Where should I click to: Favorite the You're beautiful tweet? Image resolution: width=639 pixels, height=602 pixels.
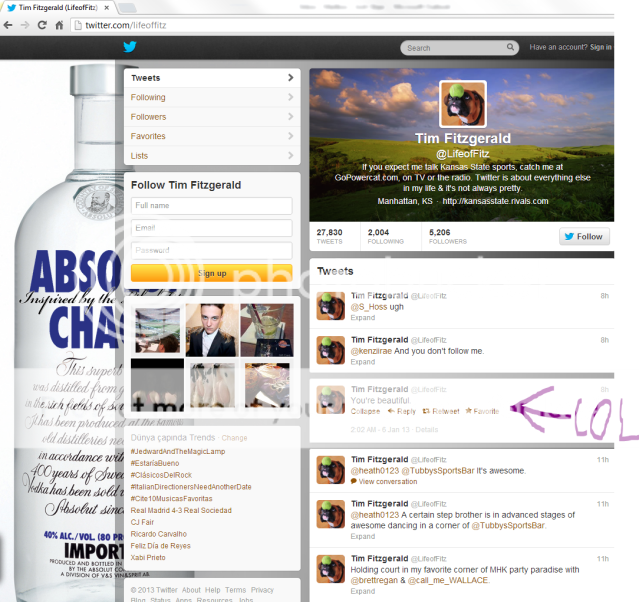pos(483,411)
